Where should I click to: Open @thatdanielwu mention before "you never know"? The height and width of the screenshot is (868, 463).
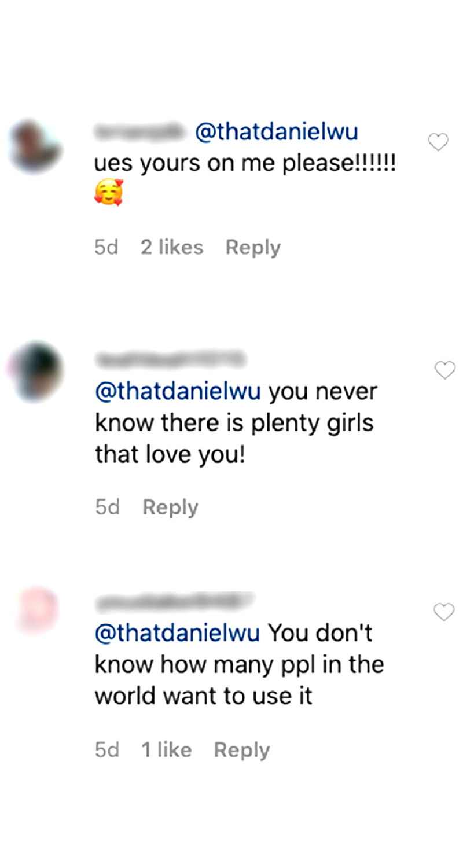tap(178, 392)
